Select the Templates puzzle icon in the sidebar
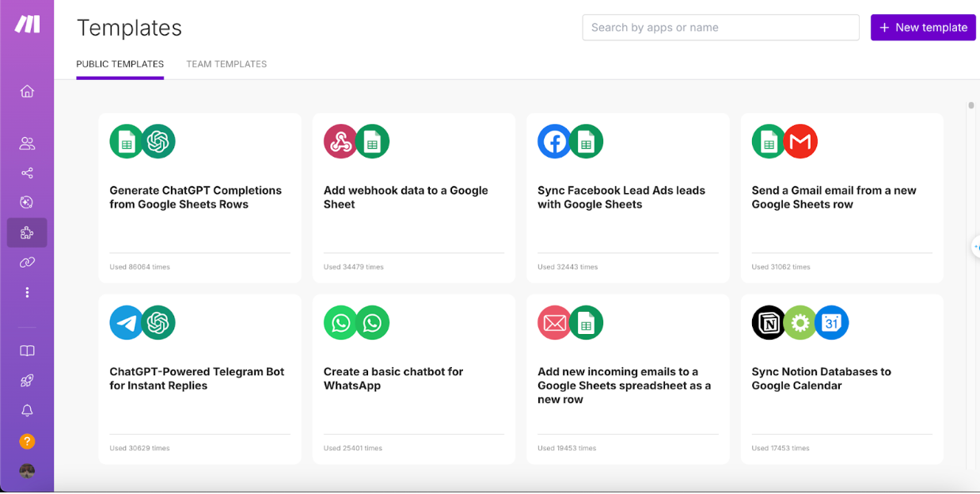 pyautogui.click(x=27, y=233)
